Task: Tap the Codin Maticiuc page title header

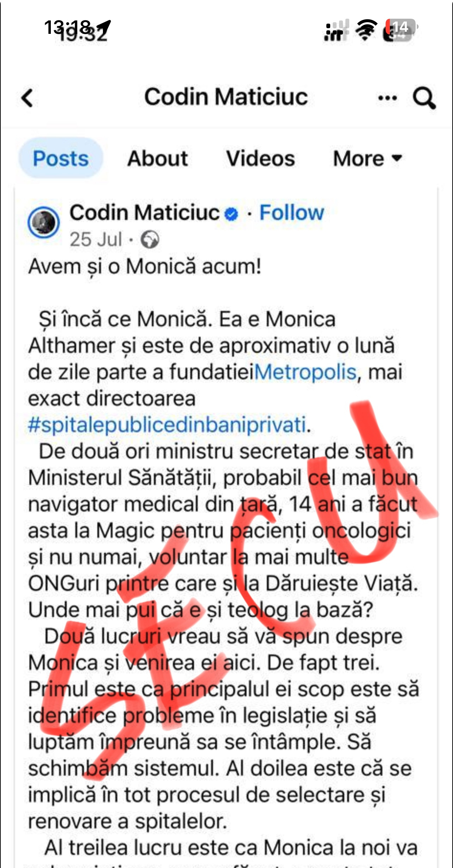Action: [226, 97]
